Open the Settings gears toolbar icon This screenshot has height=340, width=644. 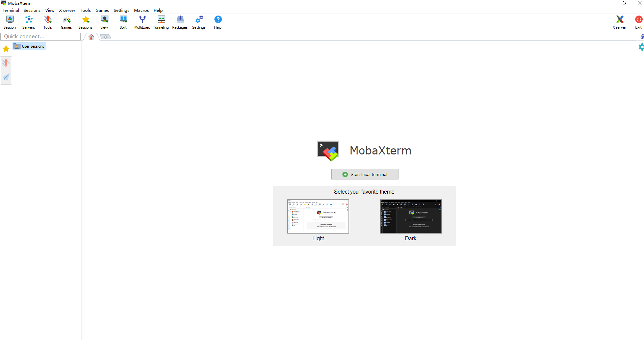pyautogui.click(x=199, y=22)
